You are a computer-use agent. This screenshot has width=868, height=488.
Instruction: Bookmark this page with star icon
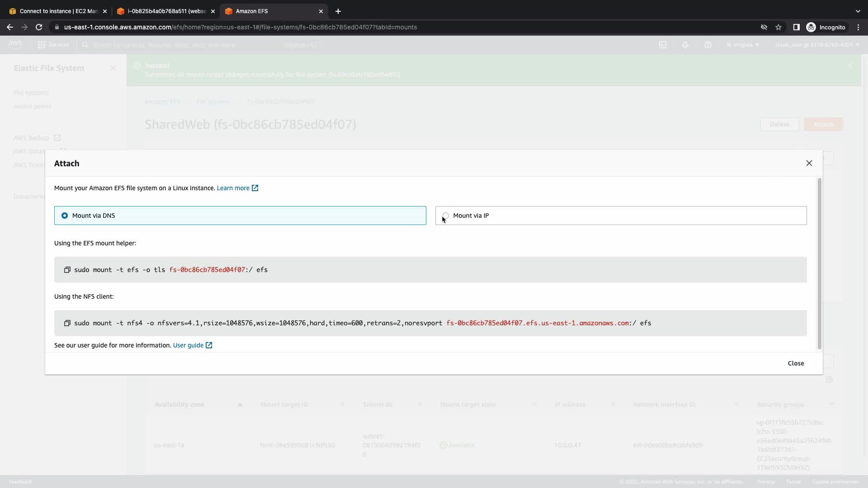coord(778,27)
